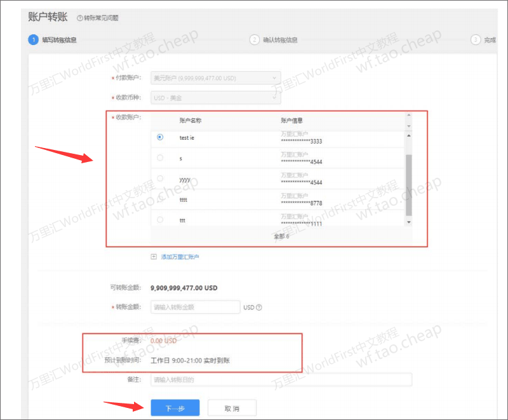Click the 工作日 9:00-21:00 实时到账 text
Viewport: 508px width, 420px height.
click(x=190, y=360)
